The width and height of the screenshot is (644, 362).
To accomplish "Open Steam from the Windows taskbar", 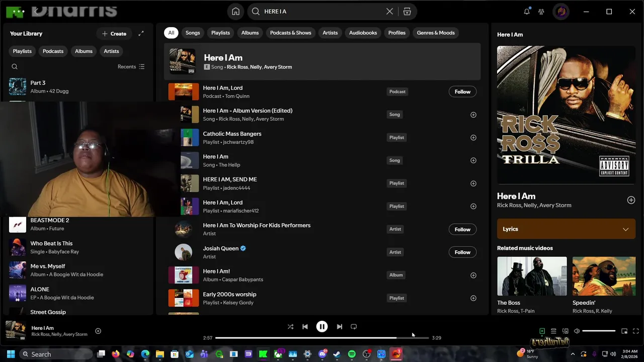I will point(337,354).
